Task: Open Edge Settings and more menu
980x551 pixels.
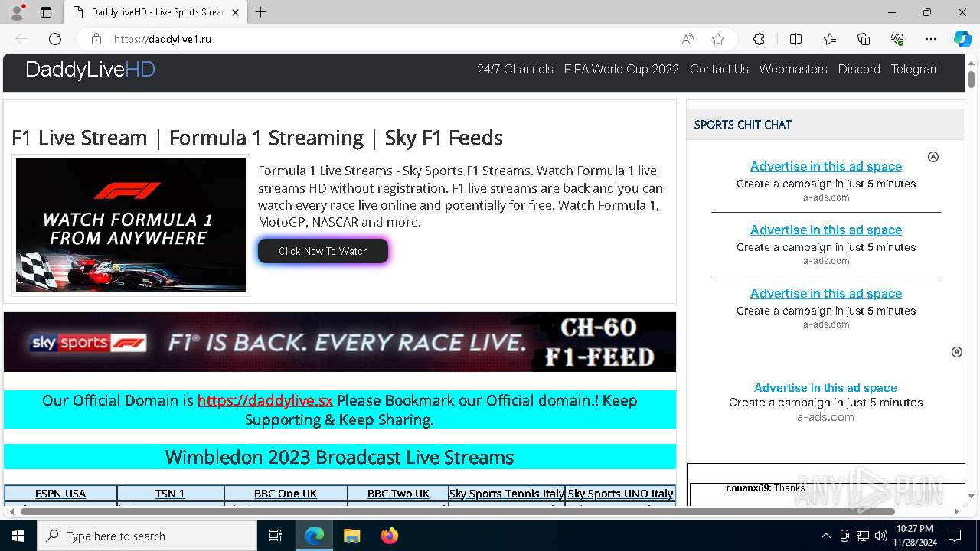Action: (931, 39)
